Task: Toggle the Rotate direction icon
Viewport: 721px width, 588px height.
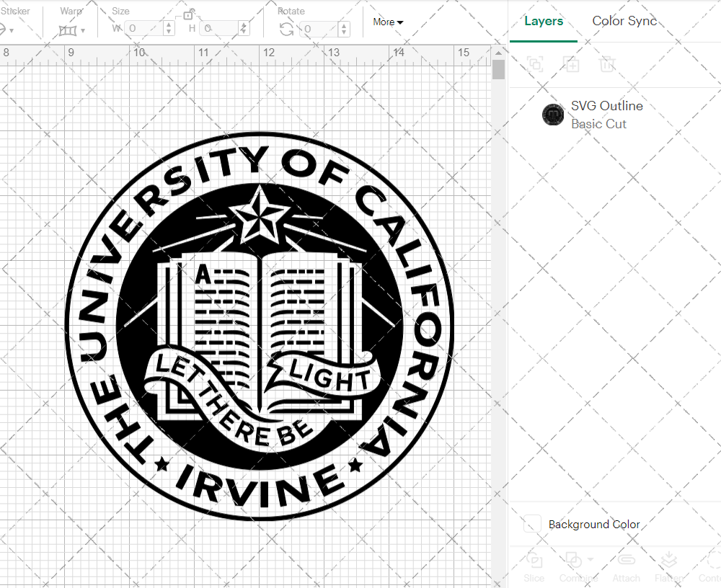Action: coord(286,29)
